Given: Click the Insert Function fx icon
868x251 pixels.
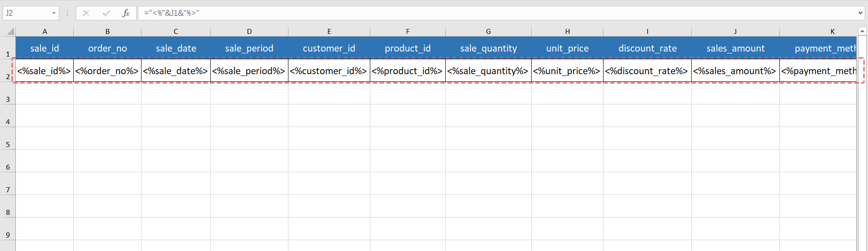Looking at the screenshot, I should coord(126,13).
